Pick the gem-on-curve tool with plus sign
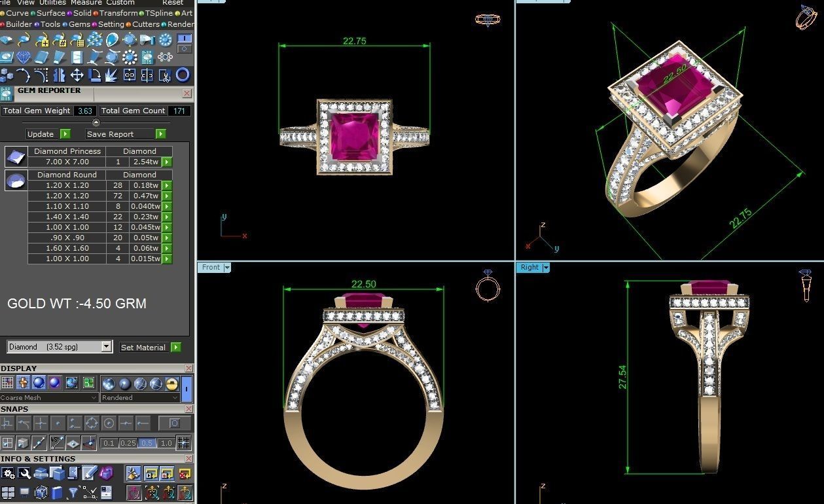The height and width of the screenshot is (504, 824). [42, 39]
